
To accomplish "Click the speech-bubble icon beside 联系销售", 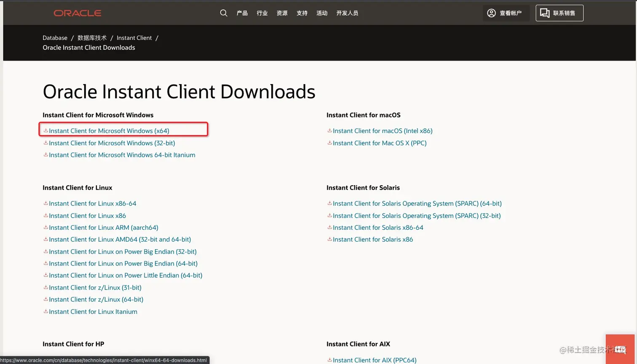I will 543,13.
